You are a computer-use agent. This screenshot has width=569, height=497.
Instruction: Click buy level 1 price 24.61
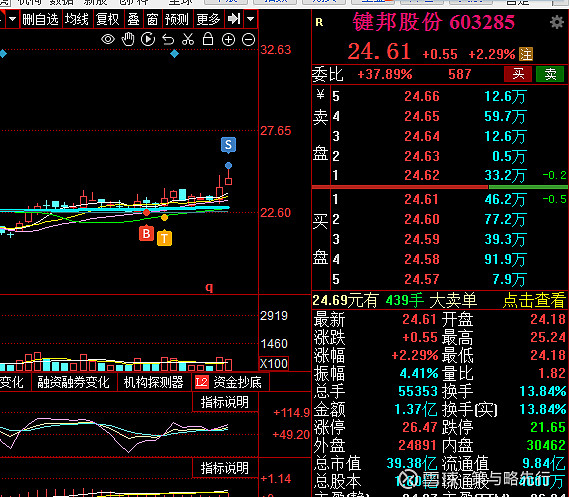tap(422, 199)
